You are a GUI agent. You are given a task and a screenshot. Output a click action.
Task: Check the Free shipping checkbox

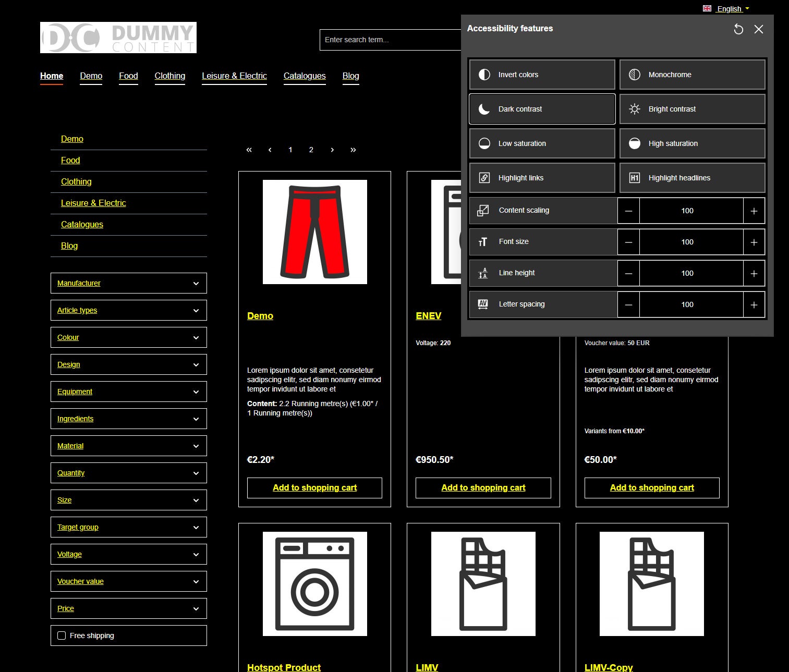click(62, 636)
